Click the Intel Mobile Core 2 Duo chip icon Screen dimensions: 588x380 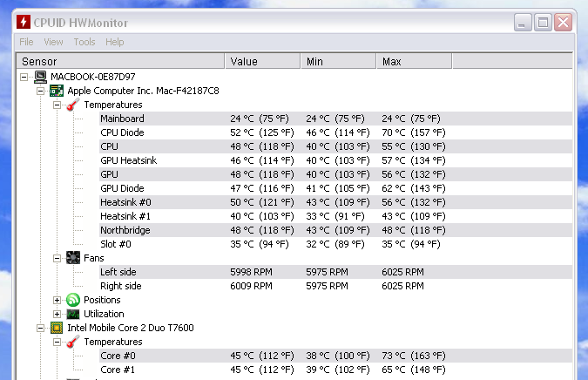tap(57, 328)
